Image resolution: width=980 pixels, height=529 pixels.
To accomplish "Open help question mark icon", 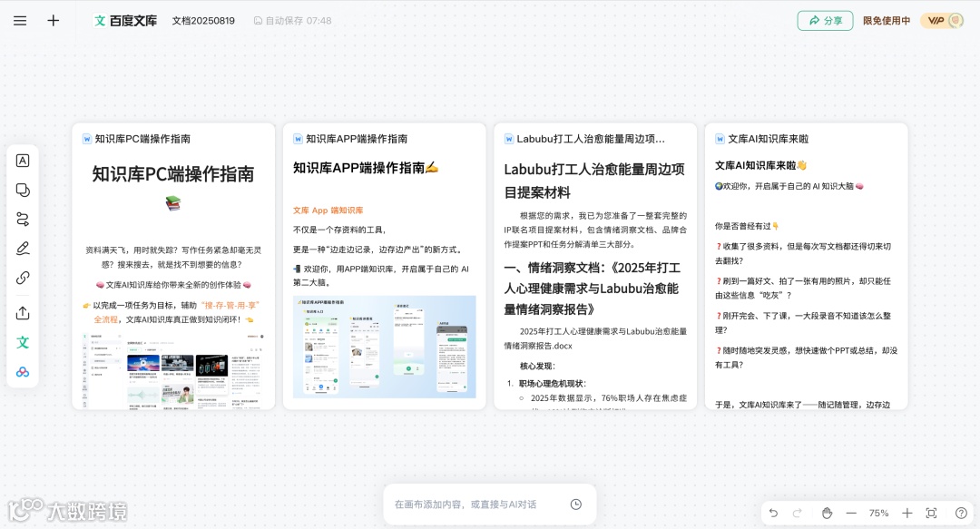I will point(961,513).
